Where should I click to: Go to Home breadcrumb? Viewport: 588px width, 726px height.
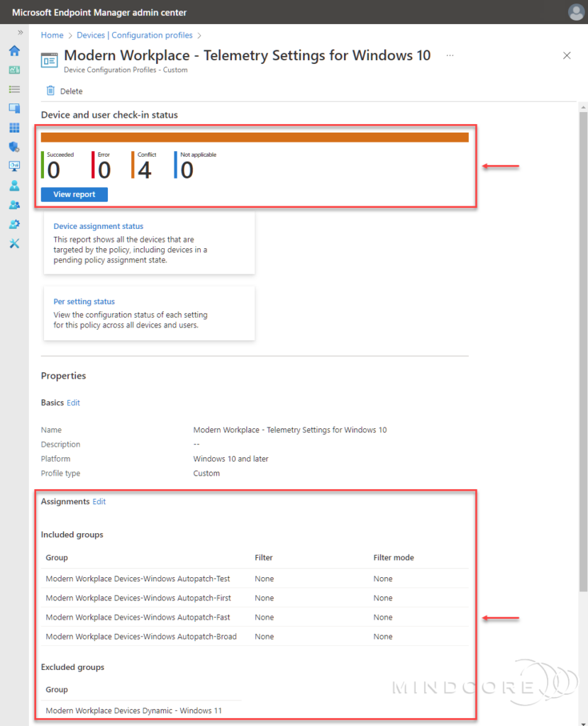(52, 35)
